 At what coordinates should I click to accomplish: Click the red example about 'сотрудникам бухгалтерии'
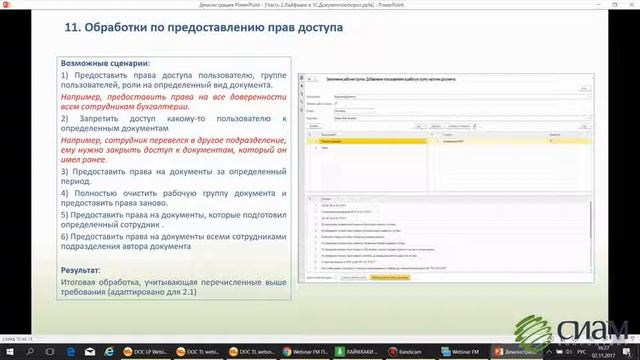(x=173, y=102)
